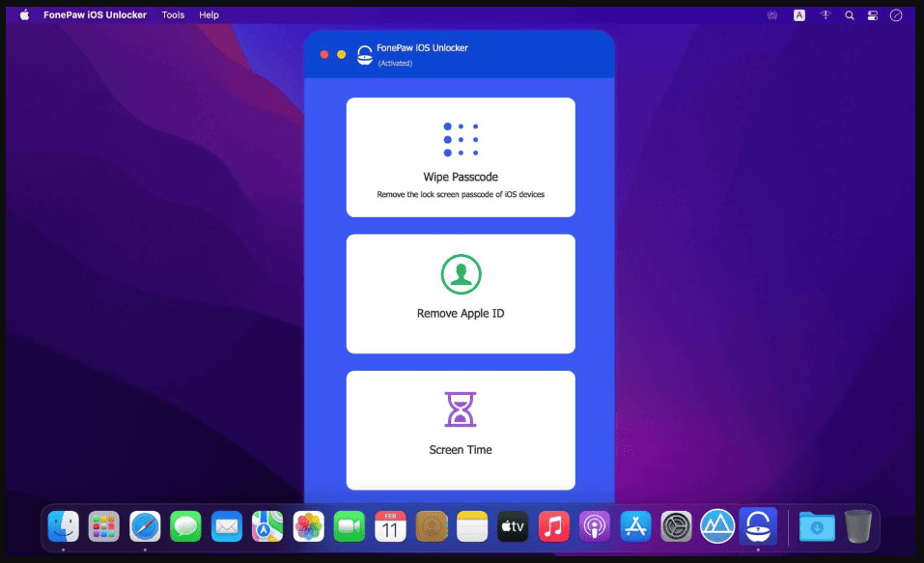Open Music from the dock
Screen dimensions: 924x563
click(553, 526)
